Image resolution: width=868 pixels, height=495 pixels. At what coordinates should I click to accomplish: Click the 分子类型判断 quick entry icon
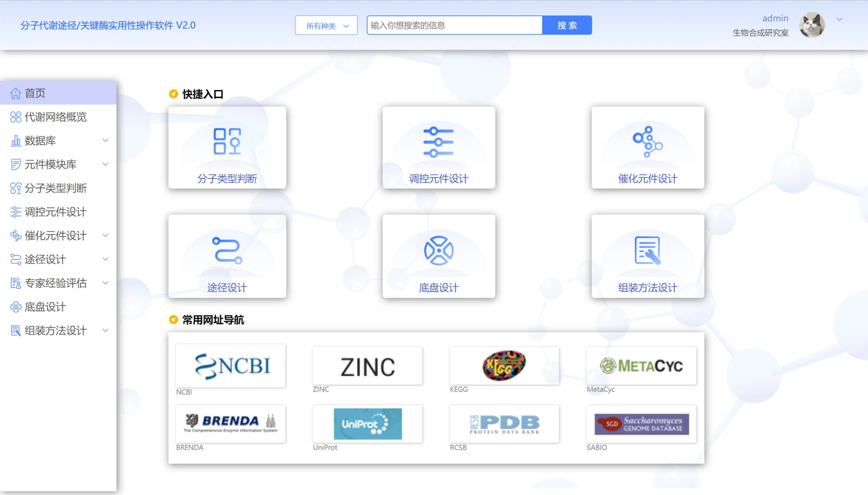pyautogui.click(x=227, y=141)
